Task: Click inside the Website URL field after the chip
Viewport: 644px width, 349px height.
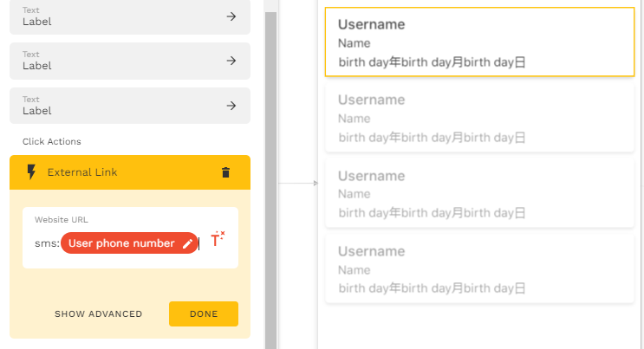Action: (x=203, y=243)
